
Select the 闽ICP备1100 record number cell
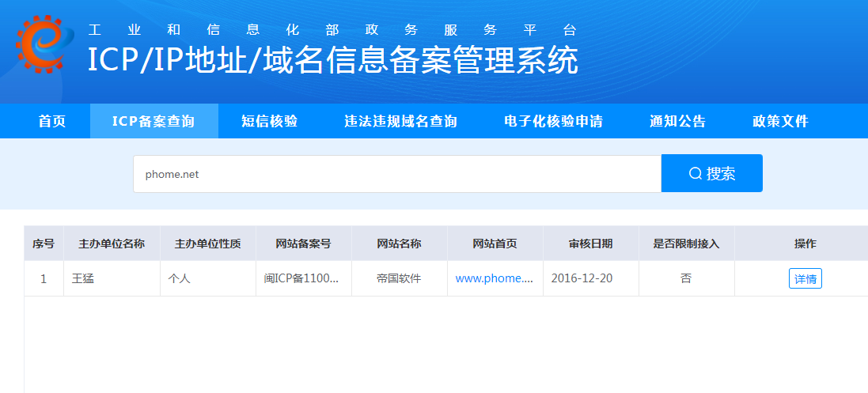301,279
